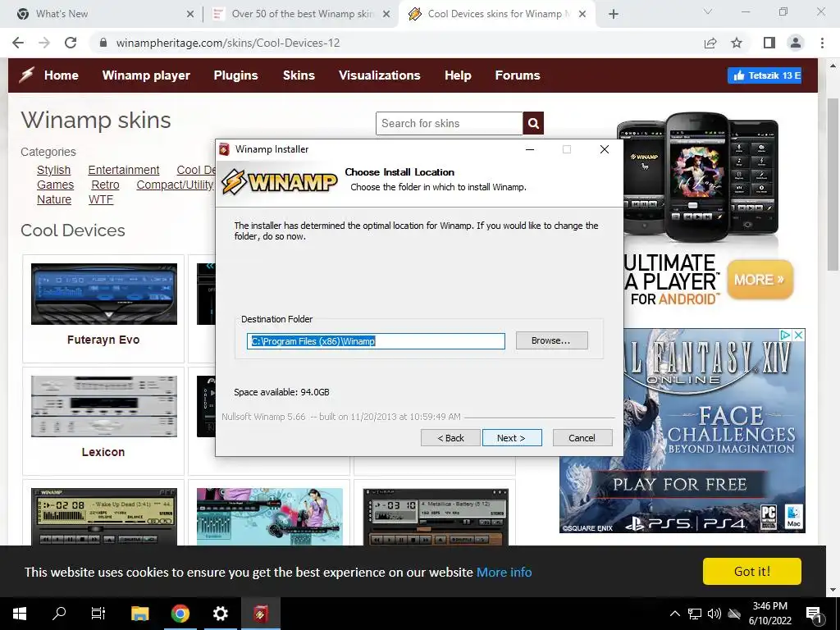Open taskbar search magnifier
The width and height of the screenshot is (840, 630).
(59, 614)
